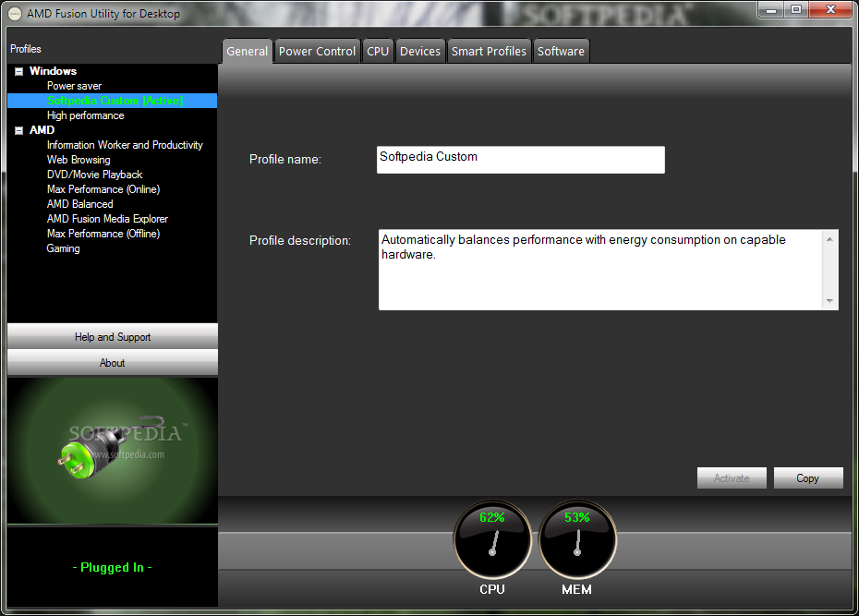Close the AMD Fusion Utility window
This screenshot has height=616, width=859.
pyautogui.click(x=830, y=9)
